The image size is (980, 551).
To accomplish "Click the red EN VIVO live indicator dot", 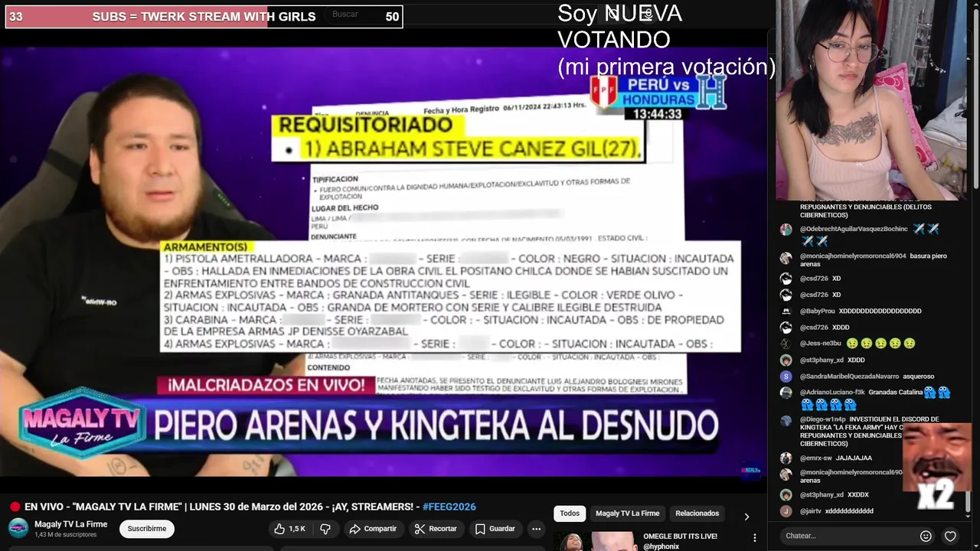I will point(15,507).
